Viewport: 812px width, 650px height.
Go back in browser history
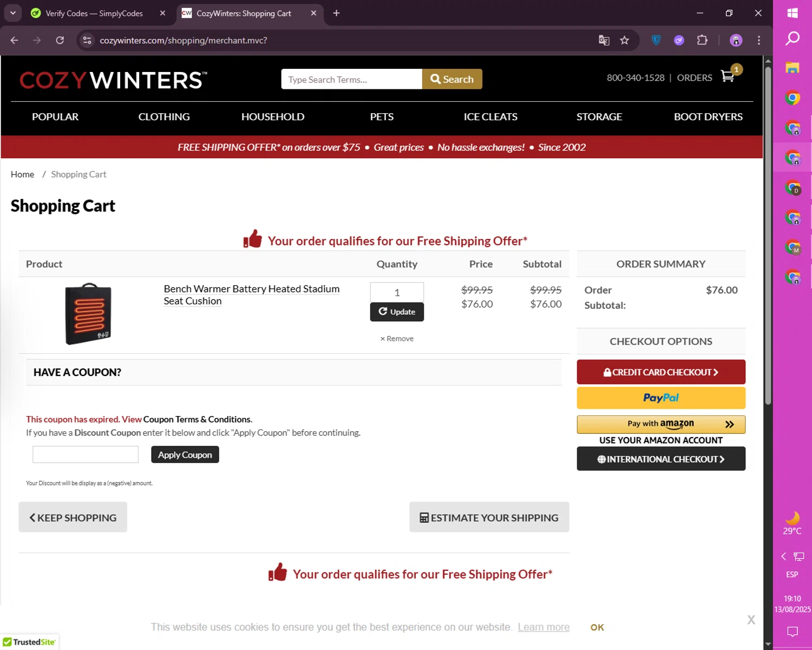click(14, 40)
